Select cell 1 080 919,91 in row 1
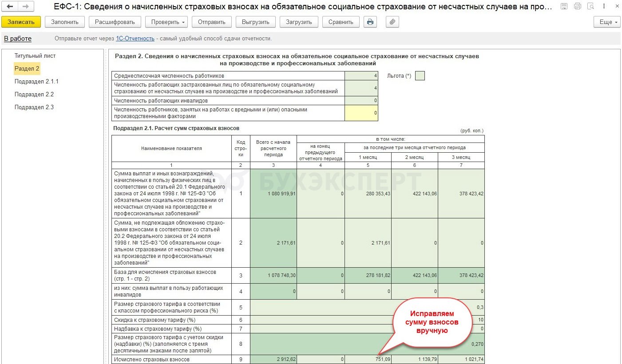Image resolution: width=622 pixels, height=364 pixels. [273, 194]
